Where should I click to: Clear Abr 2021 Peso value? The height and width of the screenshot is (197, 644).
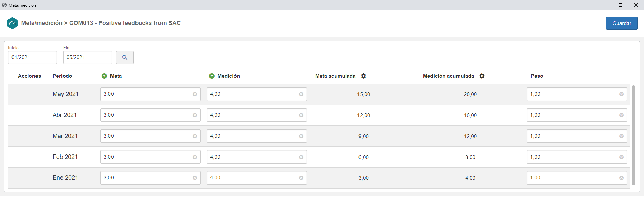coord(622,115)
